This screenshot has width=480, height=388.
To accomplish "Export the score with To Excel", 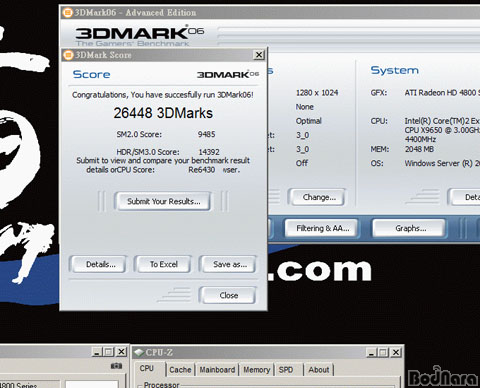I will [x=163, y=264].
